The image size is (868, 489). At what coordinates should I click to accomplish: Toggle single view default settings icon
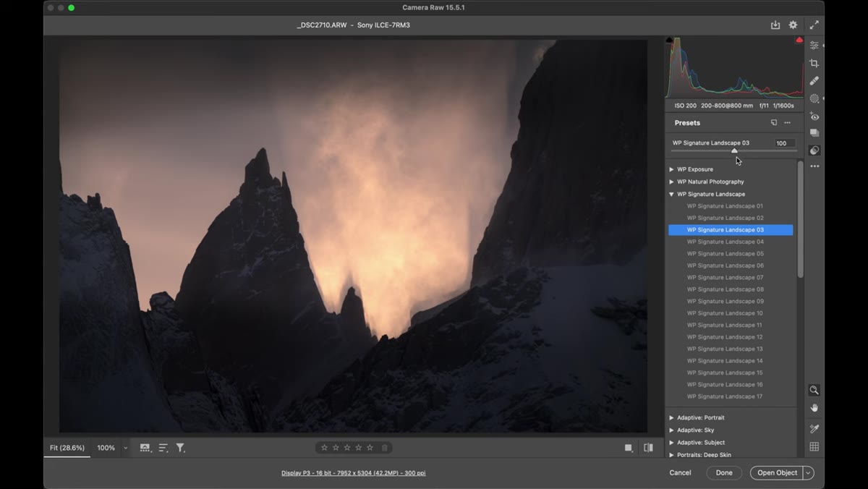[x=629, y=448]
